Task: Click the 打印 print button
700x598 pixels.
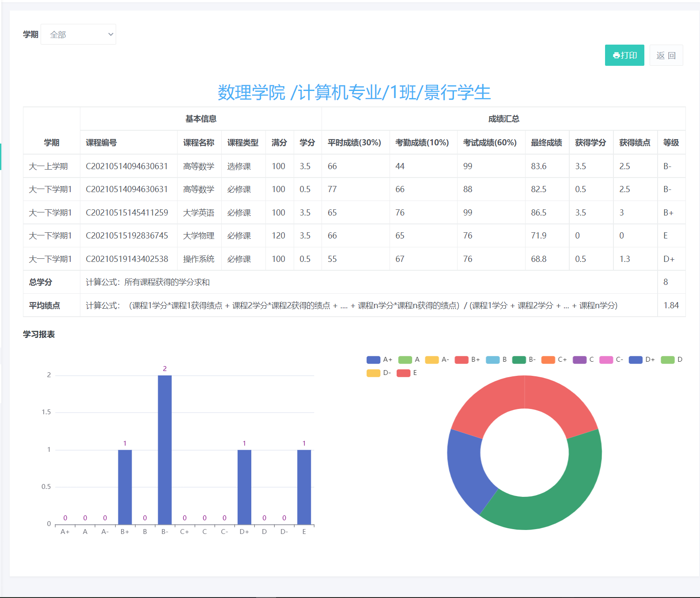Action: (x=624, y=55)
